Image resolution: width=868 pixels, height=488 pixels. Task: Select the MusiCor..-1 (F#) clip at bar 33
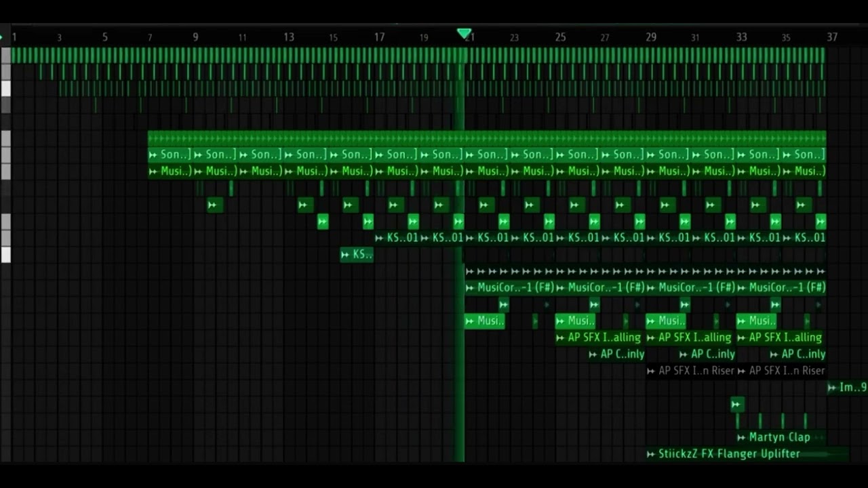pos(781,287)
